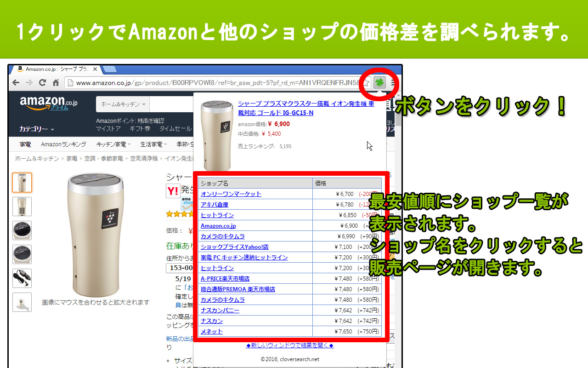This screenshot has height=368, width=588.
Task: Expand the 生活家電 menu
Action: (x=154, y=144)
